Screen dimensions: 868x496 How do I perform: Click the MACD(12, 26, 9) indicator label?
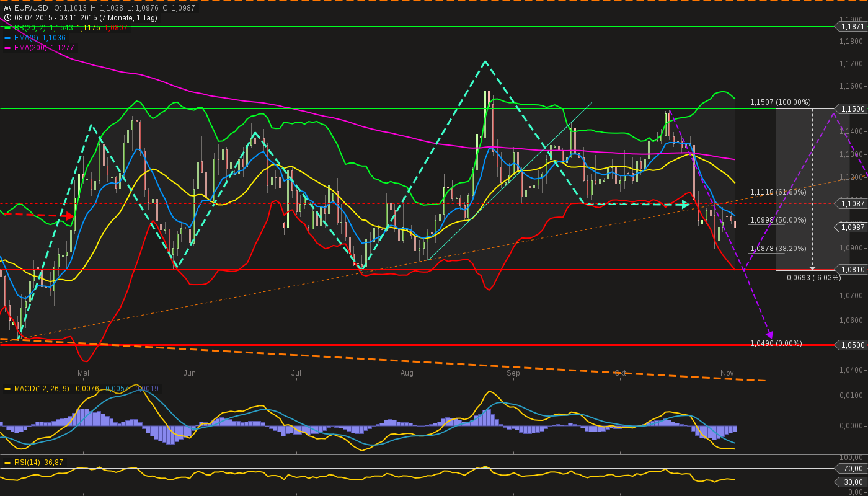42,389
